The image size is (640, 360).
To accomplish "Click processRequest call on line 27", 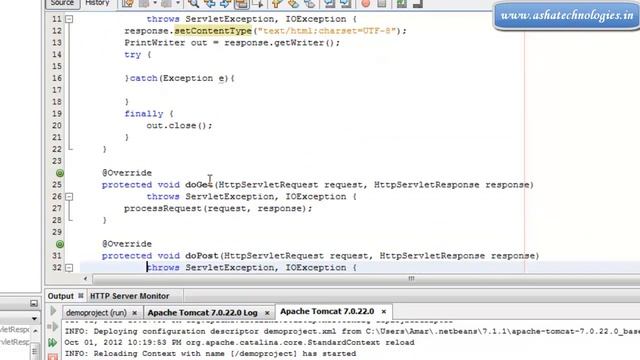I will 218,209.
